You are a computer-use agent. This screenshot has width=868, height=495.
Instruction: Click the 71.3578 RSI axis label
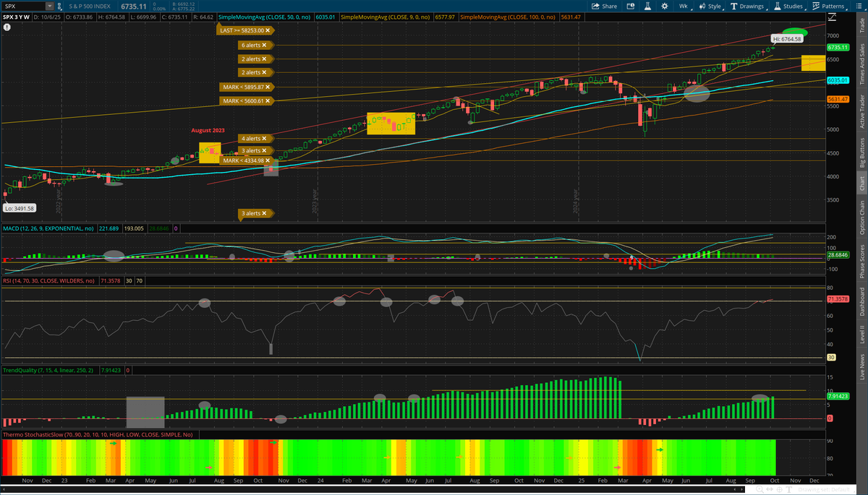[x=838, y=298]
